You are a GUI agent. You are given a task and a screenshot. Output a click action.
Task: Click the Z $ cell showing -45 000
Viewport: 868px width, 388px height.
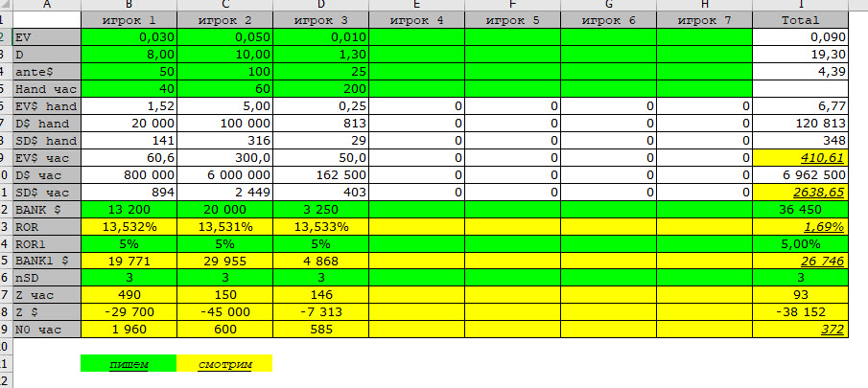pyautogui.click(x=224, y=312)
